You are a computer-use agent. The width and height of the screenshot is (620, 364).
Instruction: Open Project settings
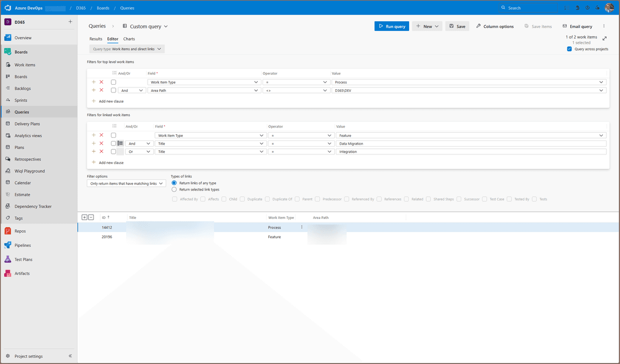(x=29, y=356)
